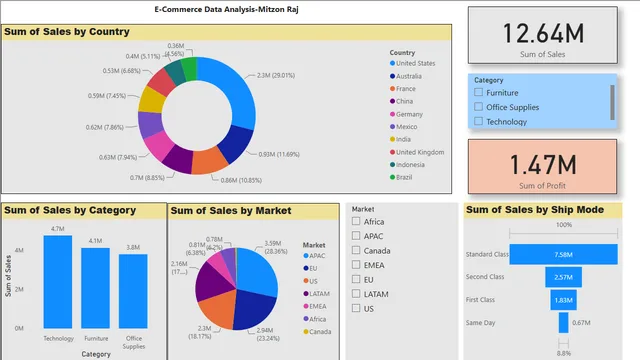Click the '3.59M (28.36%)' pie label

point(276,247)
